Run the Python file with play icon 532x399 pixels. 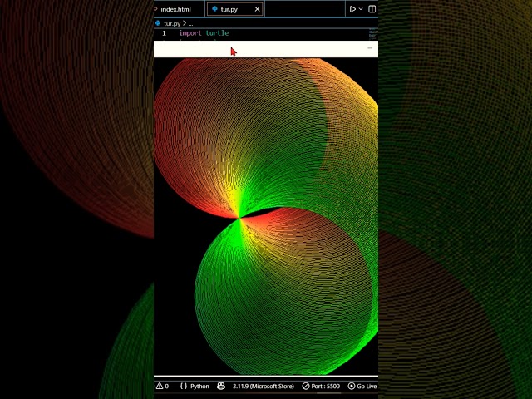(352, 9)
